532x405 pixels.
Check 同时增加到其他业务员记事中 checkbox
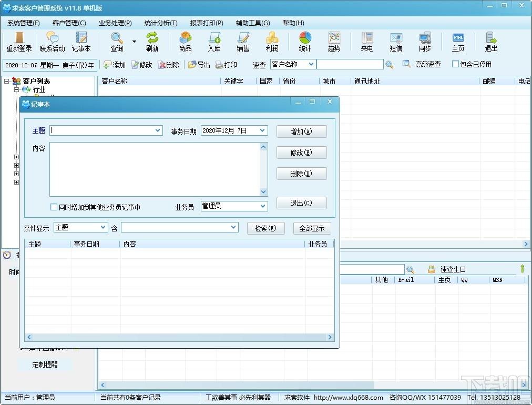pos(54,207)
